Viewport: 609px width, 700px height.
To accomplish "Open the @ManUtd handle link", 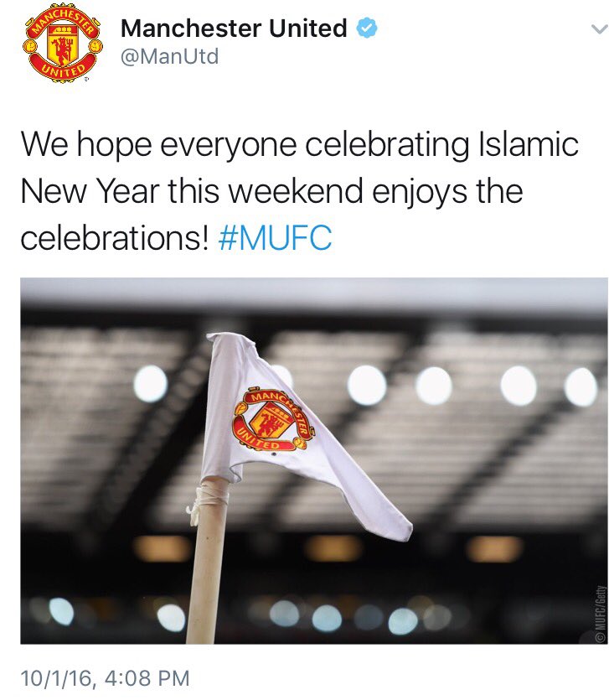I will tap(169, 57).
